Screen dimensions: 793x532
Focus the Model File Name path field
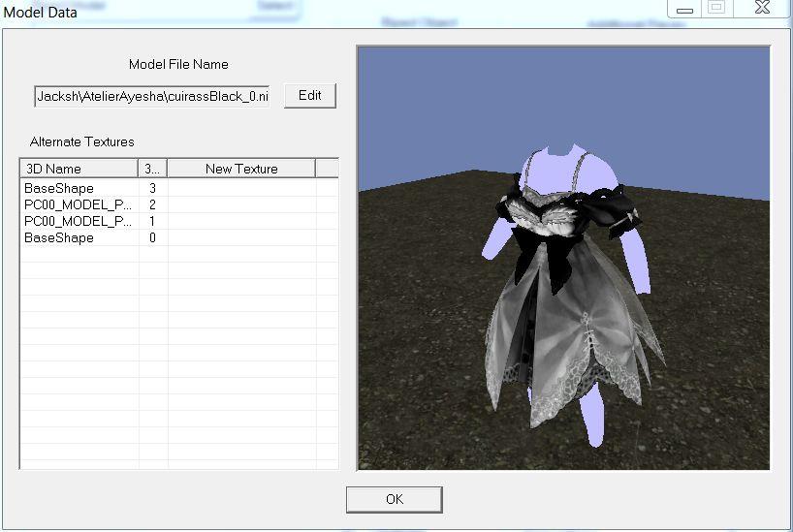click(152, 96)
